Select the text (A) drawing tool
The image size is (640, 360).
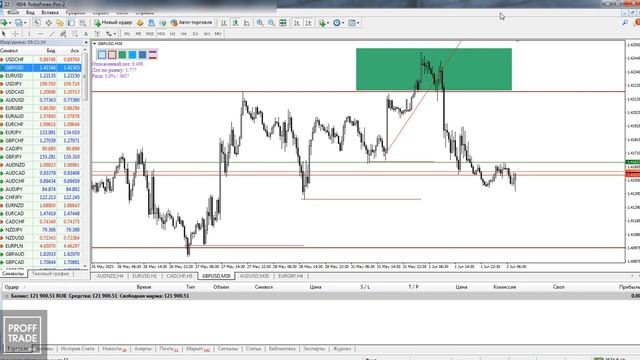point(86,33)
